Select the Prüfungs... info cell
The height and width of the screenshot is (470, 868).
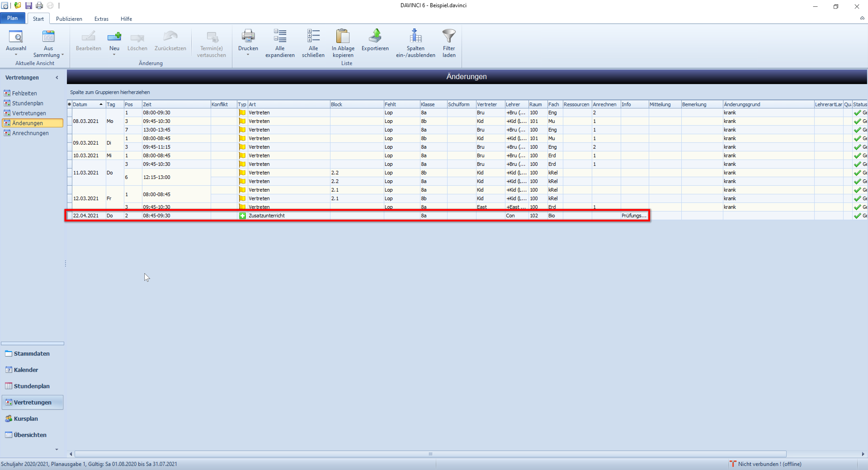pos(634,216)
